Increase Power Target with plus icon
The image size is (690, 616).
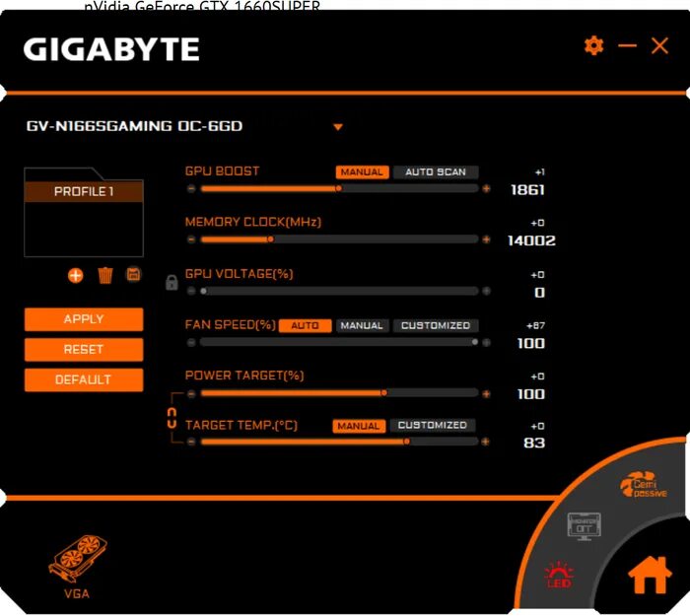[x=486, y=394]
